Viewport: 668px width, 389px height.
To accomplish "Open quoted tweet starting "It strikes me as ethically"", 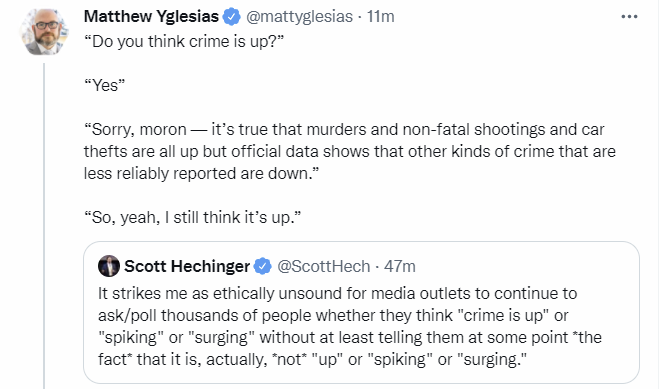I will (x=361, y=312).
